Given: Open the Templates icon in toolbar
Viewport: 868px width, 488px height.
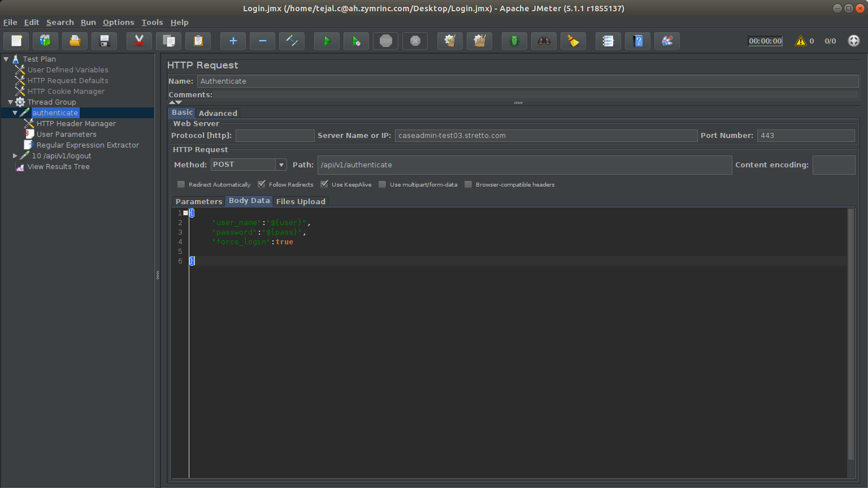Looking at the screenshot, I should [45, 41].
